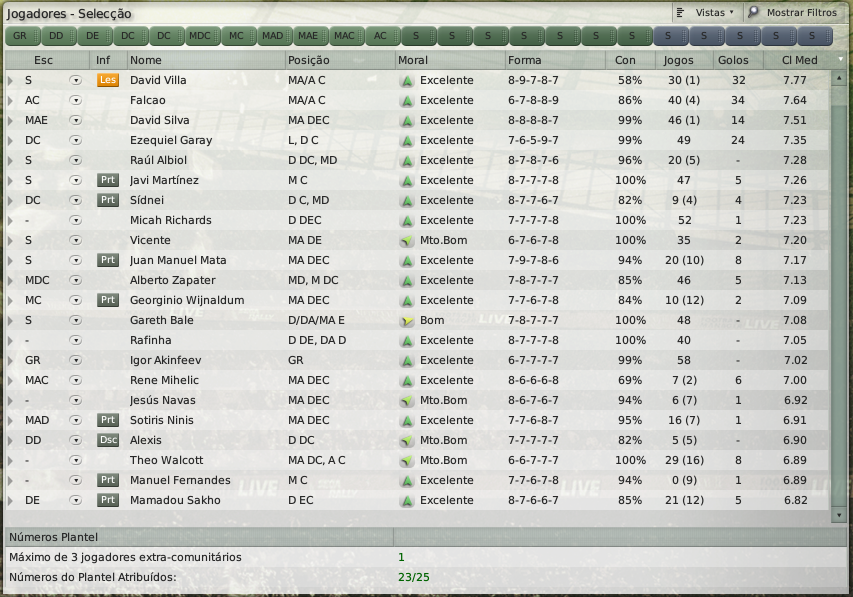
Task: Open the selection dropdown for Micah Richards
Action: point(76,220)
